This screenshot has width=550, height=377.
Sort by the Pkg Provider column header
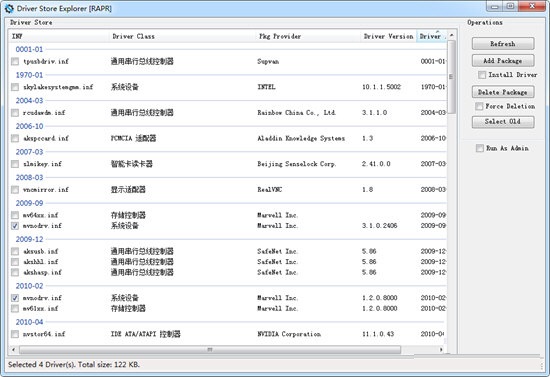click(x=308, y=36)
